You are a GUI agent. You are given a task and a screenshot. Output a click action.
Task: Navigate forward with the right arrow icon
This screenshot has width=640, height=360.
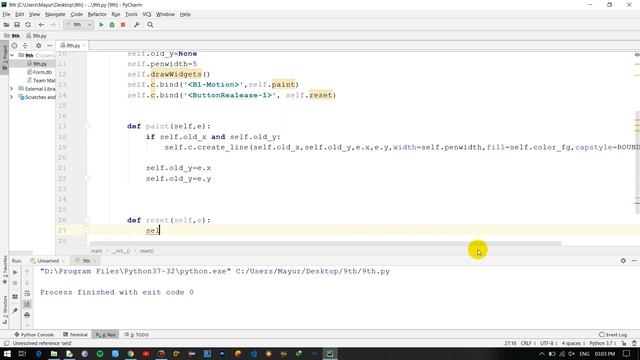coord(53,25)
